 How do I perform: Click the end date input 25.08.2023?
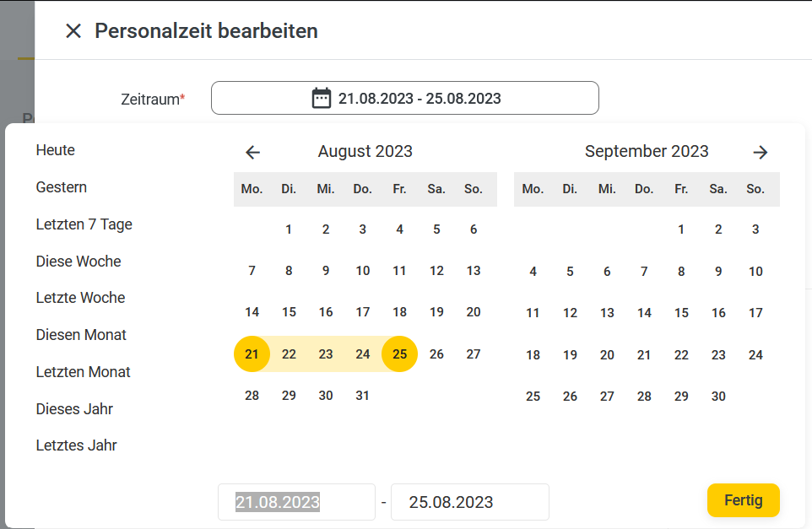469,502
